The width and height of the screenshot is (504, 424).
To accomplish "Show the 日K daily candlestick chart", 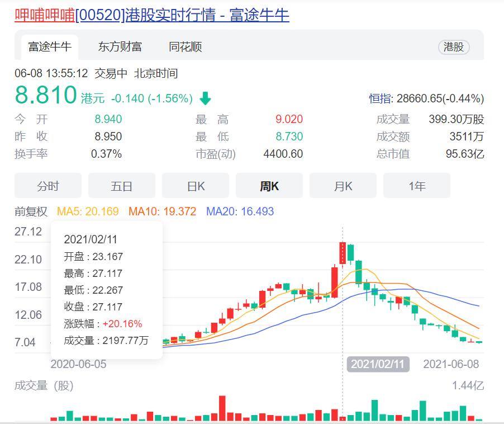I will [196, 186].
